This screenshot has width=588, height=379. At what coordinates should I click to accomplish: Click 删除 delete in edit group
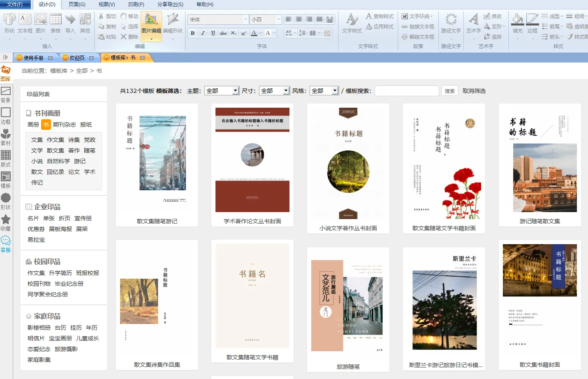pos(129,37)
